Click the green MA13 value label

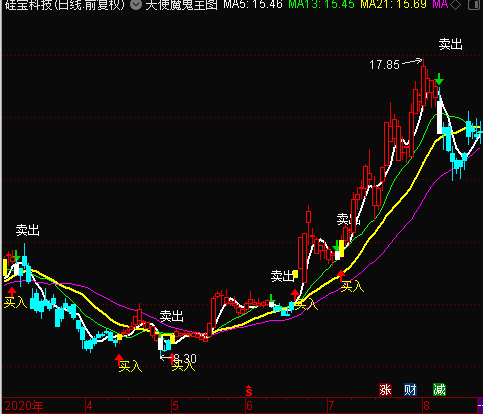click(x=321, y=4)
